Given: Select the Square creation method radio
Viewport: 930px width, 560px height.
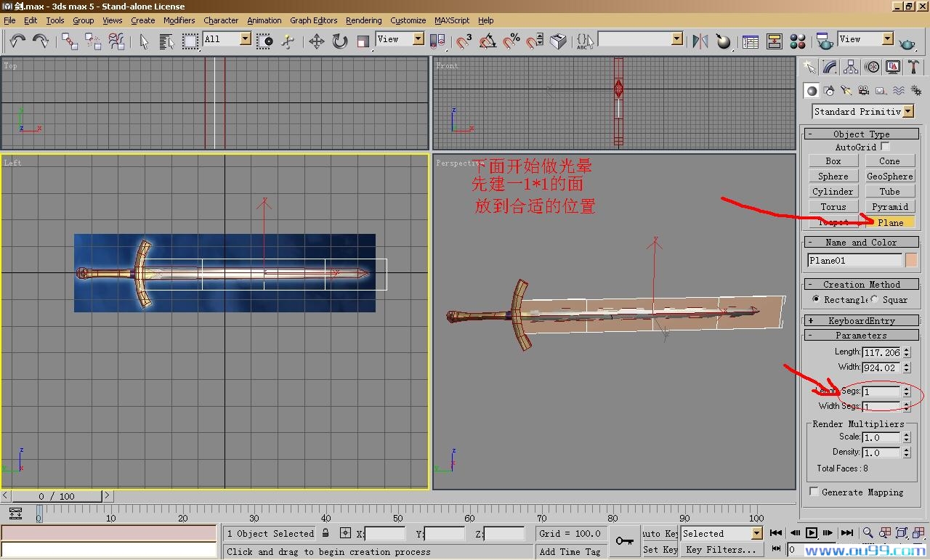Looking at the screenshot, I should coord(875,299).
